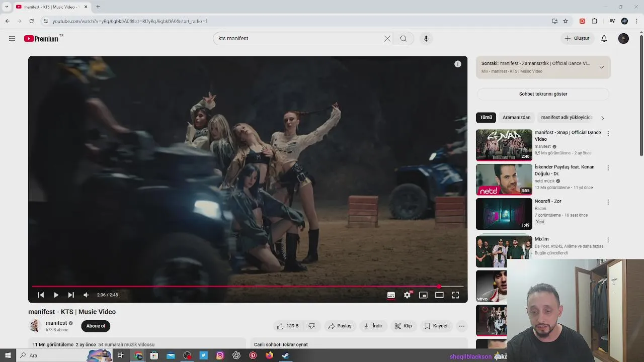Select manifest adlı yükleyiciden chip
This screenshot has width=644, height=362.
[567, 117]
